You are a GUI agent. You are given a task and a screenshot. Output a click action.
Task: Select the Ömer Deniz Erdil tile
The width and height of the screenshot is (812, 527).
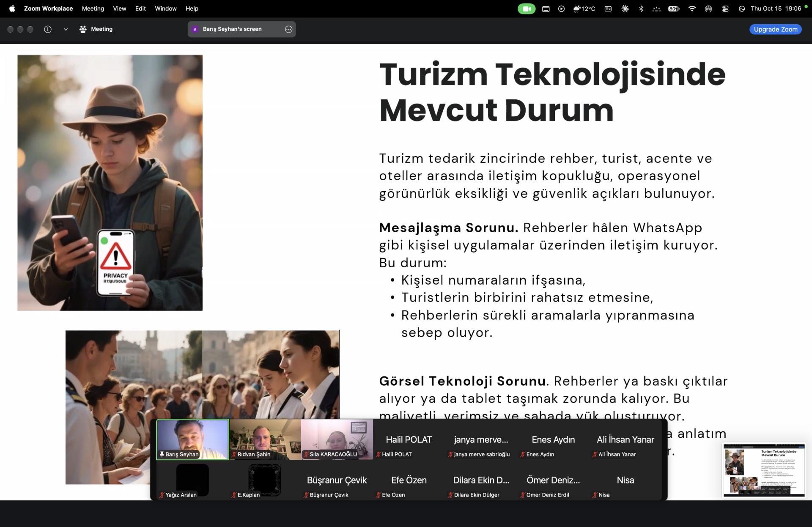coord(553,480)
